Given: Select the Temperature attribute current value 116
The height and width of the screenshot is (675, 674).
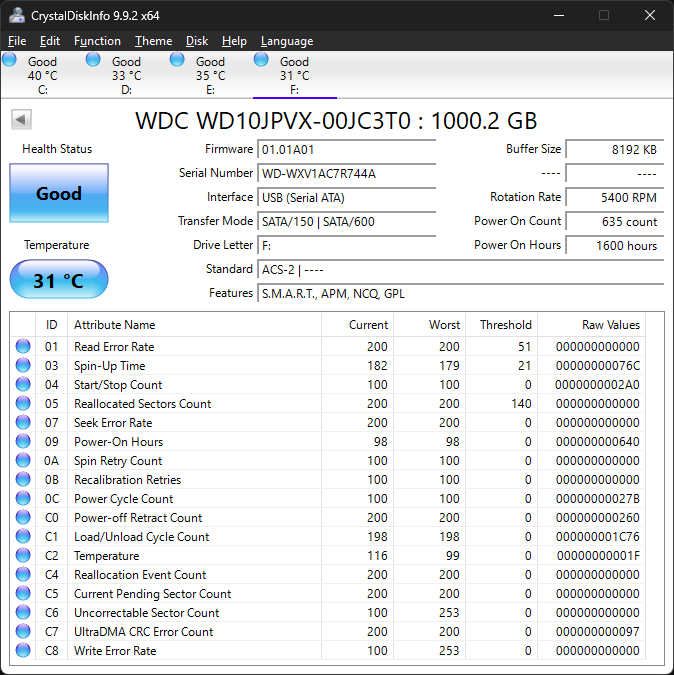Looking at the screenshot, I should click(377, 556).
